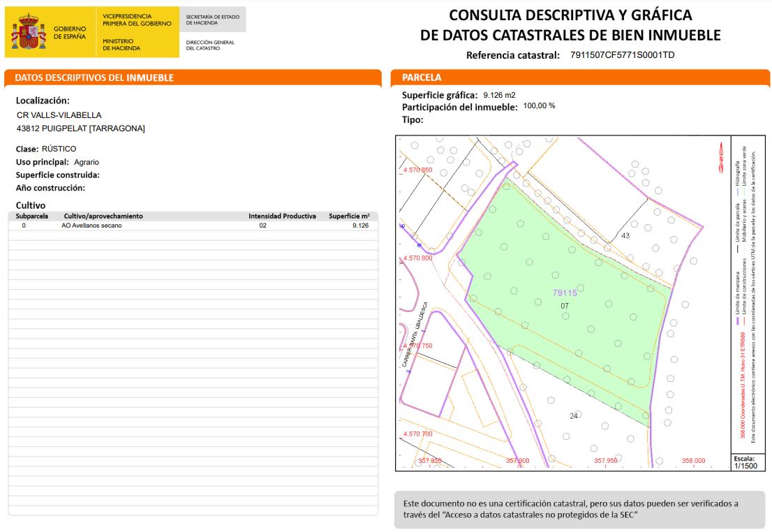Click the '9.126 m2' graphic area value
Screen dimensions: 772x532
(499, 95)
